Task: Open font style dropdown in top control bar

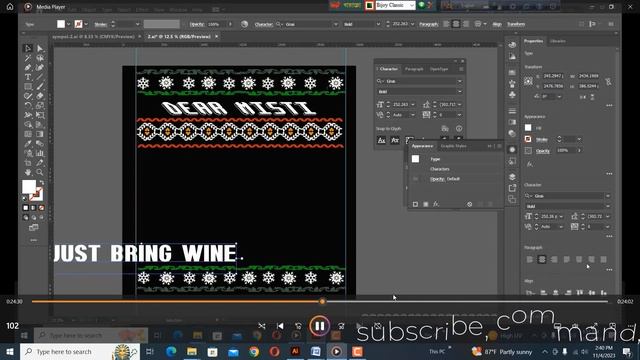Action: click(x=378, y=24)
